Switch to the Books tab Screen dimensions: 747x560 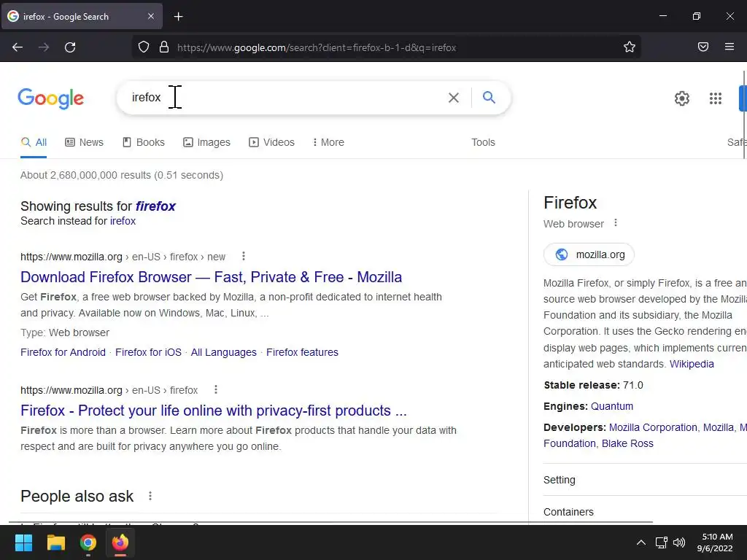point(144,142)
